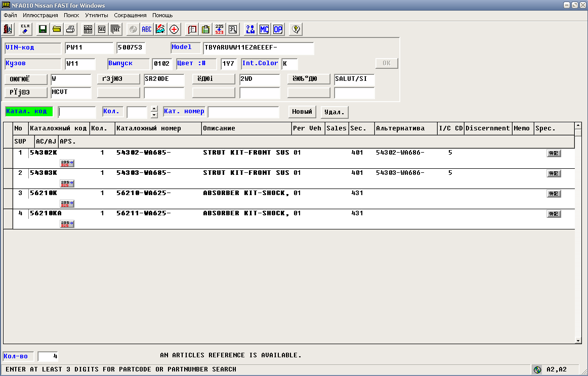Screen dimensions: 588x376
Task: Click replacement icon under row 54303K
Action: [67, 183]
